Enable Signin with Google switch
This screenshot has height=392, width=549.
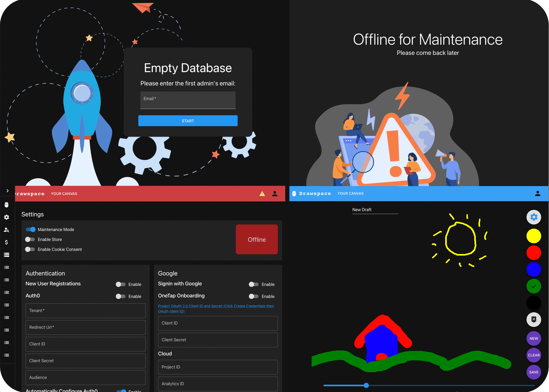pyautogui.click(x=253, y=284)
